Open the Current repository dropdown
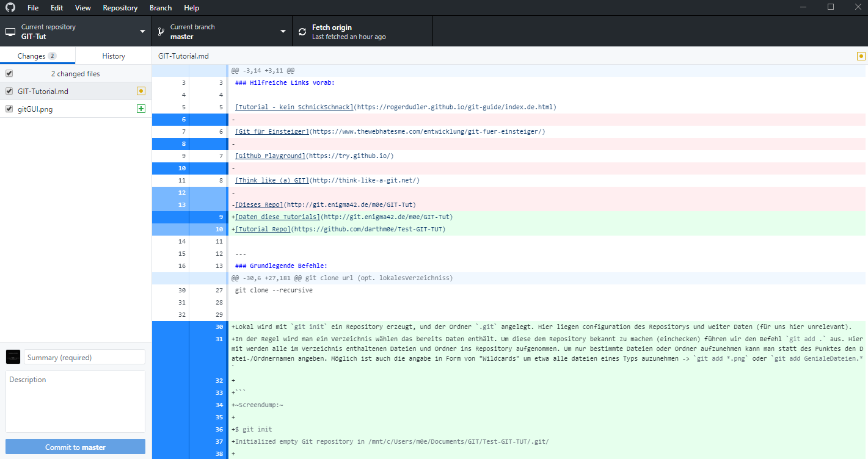This screenshot has width=868, height=459. pos(76,32)
